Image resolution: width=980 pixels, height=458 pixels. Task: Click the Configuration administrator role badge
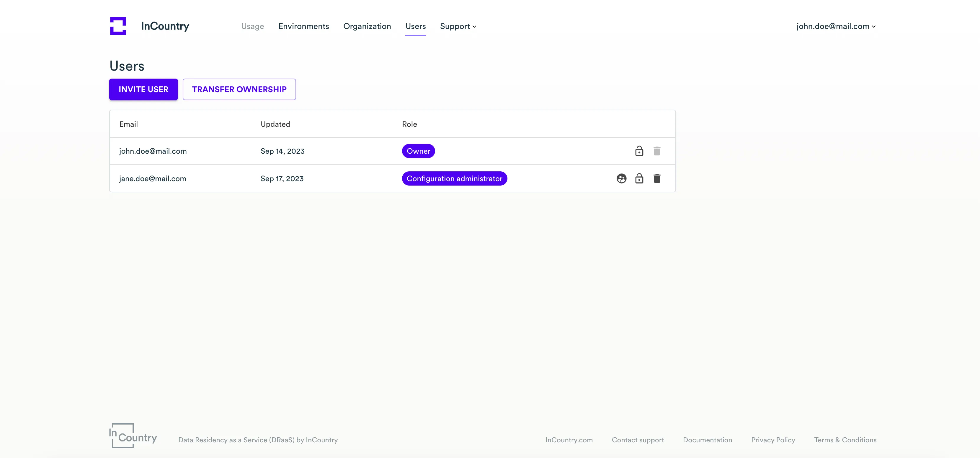(x=454, y=178)
